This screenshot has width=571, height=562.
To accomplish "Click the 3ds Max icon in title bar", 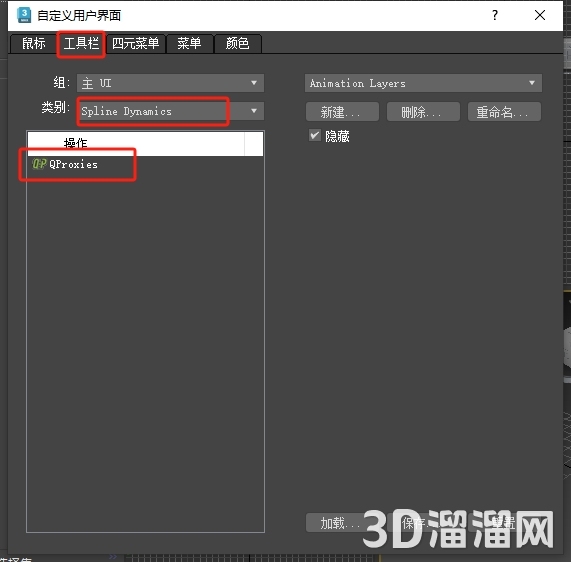I will [24, 15].
